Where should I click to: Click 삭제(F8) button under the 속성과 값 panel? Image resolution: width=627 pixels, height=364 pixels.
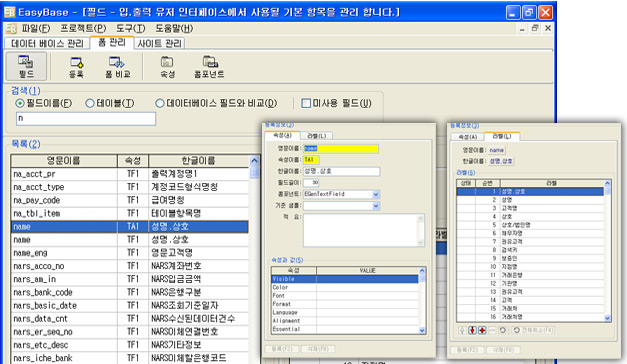pyautogui.click(x=318, y=349)
